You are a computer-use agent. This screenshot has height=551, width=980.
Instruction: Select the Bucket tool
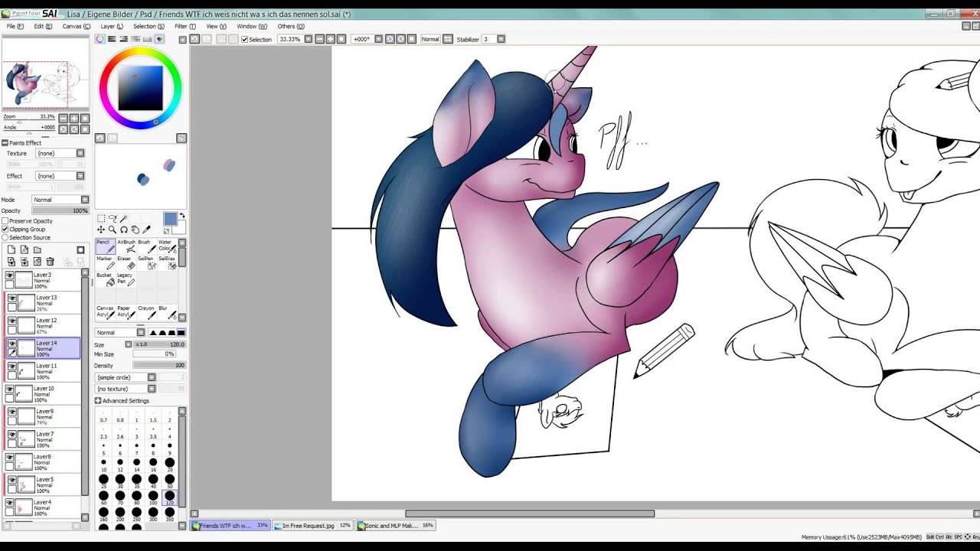coord(106,280)
